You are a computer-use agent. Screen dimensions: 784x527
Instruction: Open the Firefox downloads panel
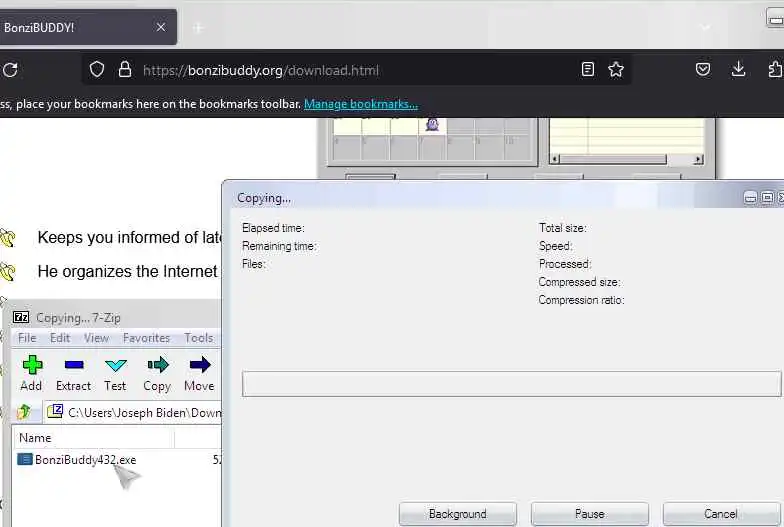(x=738, y=69)
